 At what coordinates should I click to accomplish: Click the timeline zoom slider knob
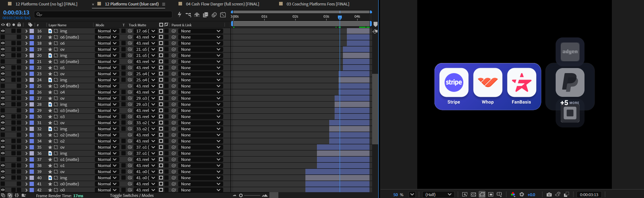[241, 196]
